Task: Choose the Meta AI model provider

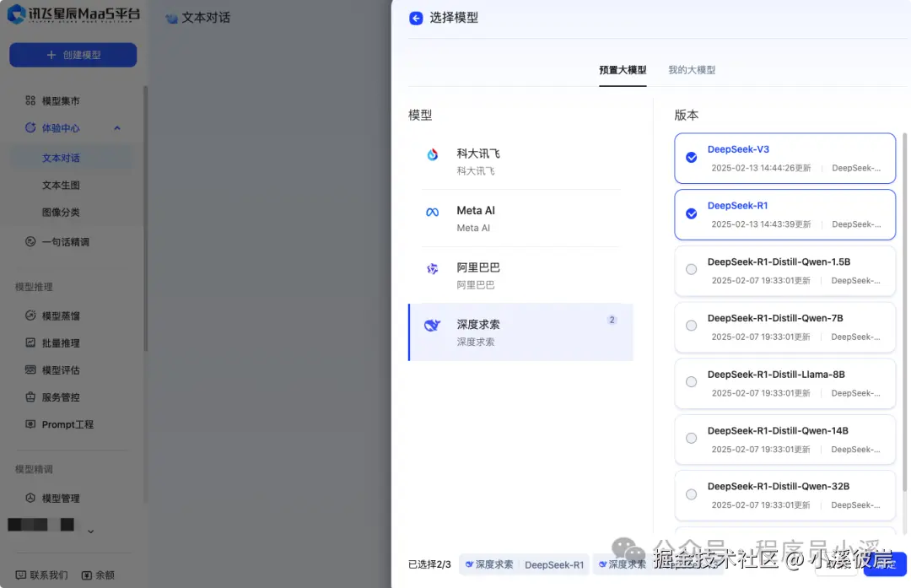Action: point(520,218)
